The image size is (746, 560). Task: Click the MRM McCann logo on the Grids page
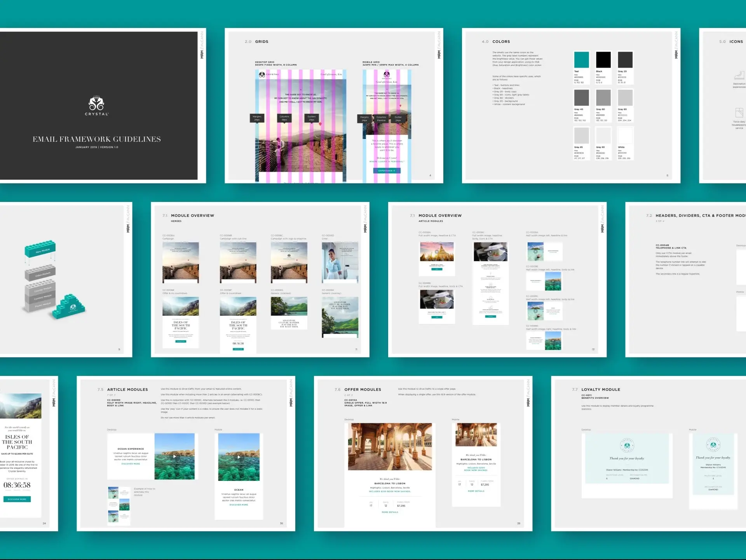pyautogui.click(x=439, y=45)
